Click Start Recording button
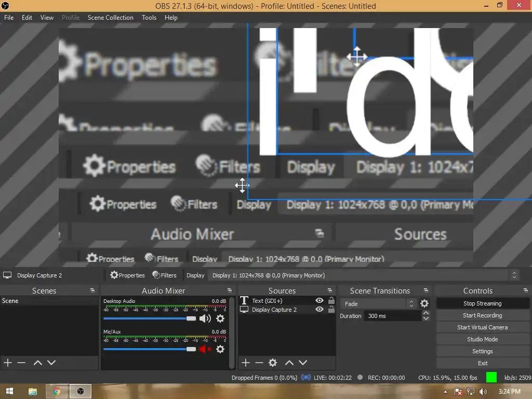The image size is (532, 399). (x=482, y=315)
